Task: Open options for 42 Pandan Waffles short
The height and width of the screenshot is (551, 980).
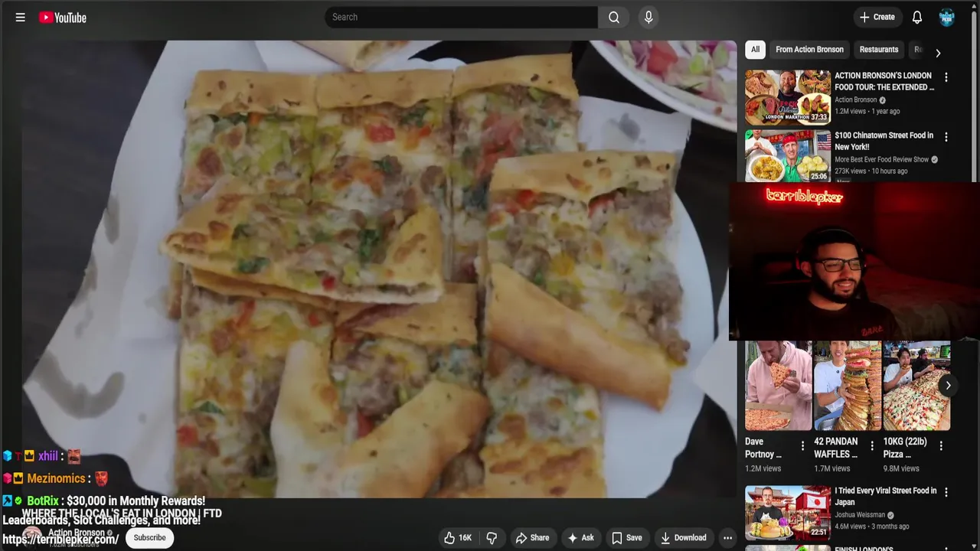Action: pyautogui.click(x=871, y=445)
